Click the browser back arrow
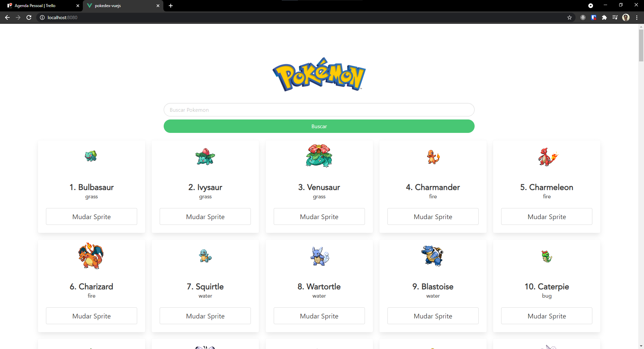This screenshot has height=349, width=644. point(7,17)
